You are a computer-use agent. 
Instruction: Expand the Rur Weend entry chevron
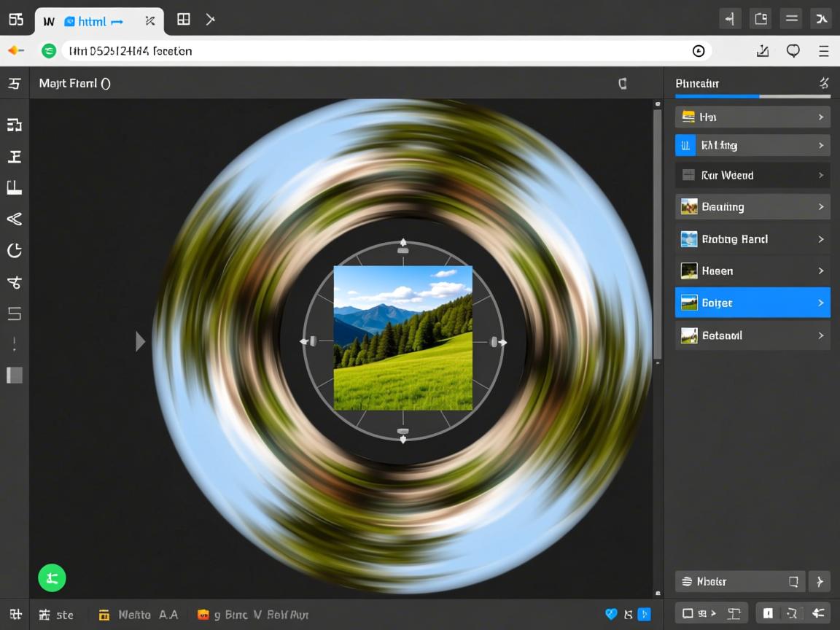pyautogui.click(x=820, y=176)
